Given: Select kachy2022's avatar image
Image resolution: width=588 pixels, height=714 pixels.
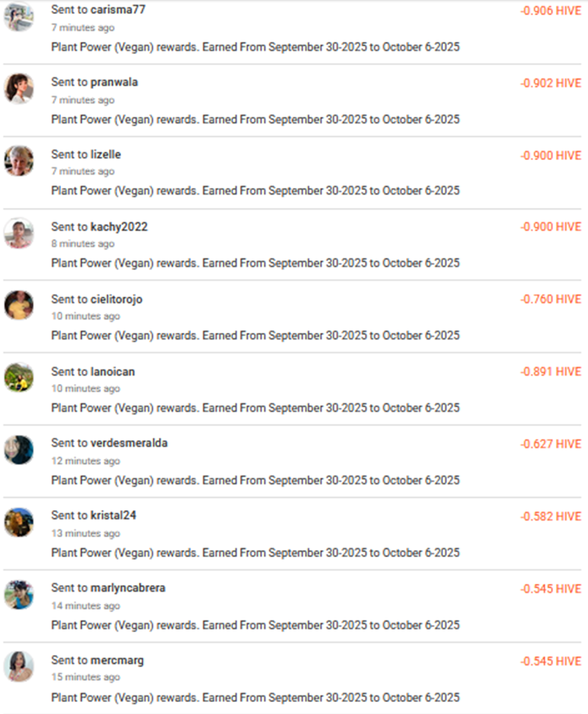Looking at the screenshot, I should point(19,233).
